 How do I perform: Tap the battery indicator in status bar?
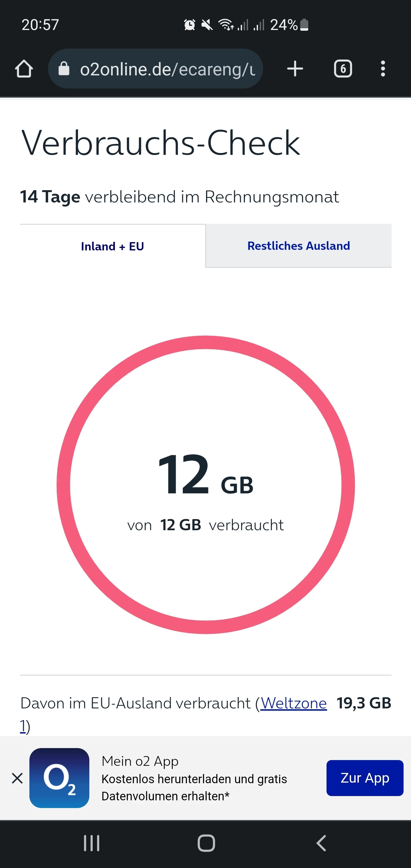(304, 25)
